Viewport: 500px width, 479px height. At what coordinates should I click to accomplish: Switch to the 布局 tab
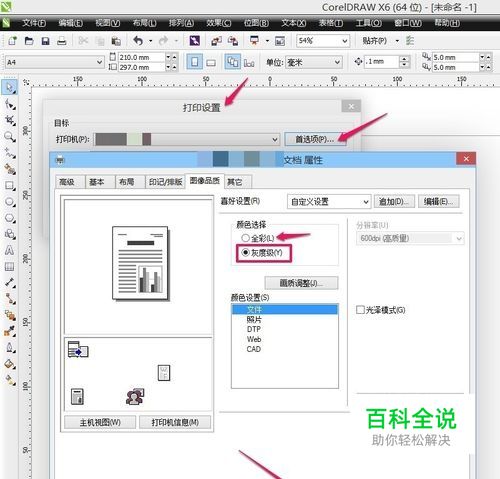[x=130, y=182]
